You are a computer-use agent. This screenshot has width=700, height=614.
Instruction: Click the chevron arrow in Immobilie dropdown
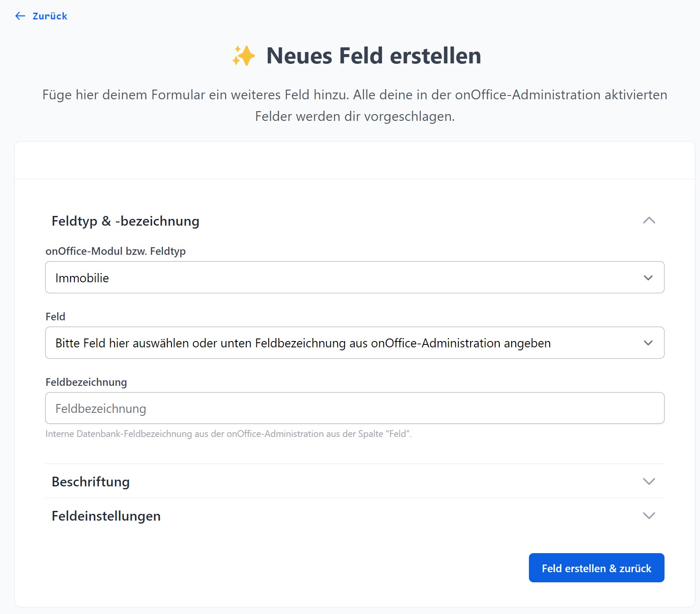(x=648, y=278)
